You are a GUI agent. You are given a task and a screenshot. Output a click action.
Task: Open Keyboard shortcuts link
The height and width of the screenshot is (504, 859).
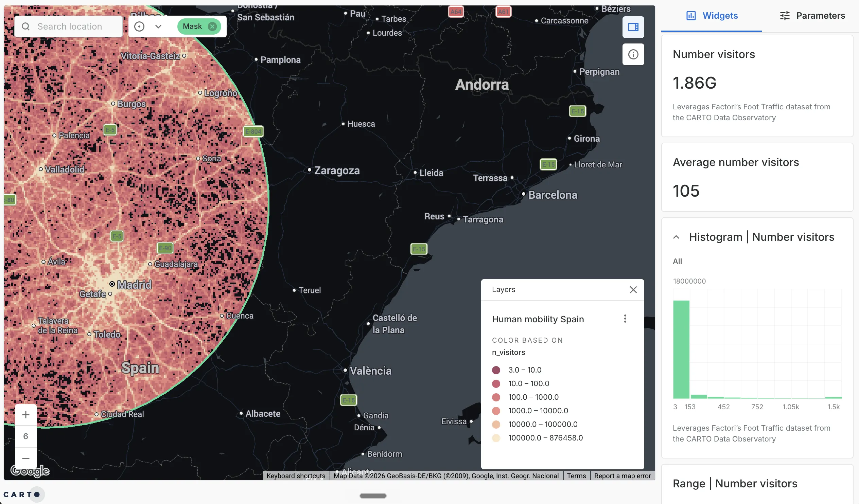click(x=296, y=476)
